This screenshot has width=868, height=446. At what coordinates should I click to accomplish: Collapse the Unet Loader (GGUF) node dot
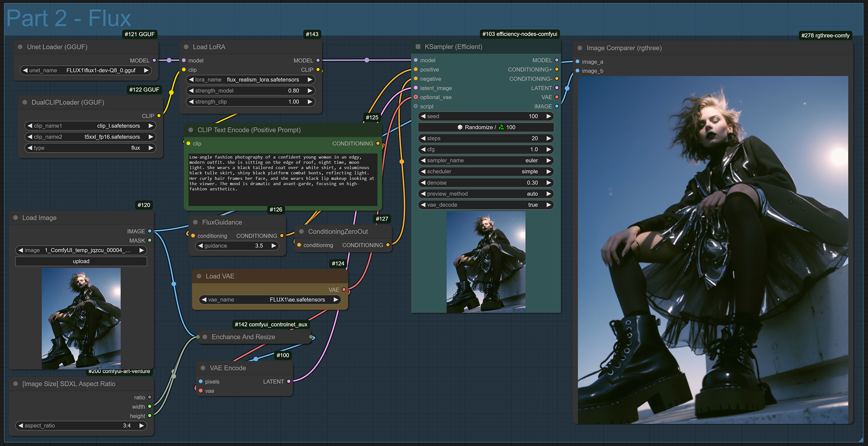point(20,47)
